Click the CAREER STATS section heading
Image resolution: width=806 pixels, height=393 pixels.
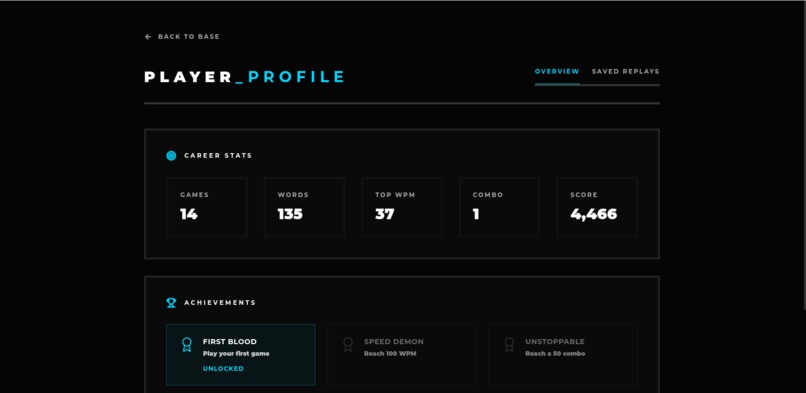point(218,156)
